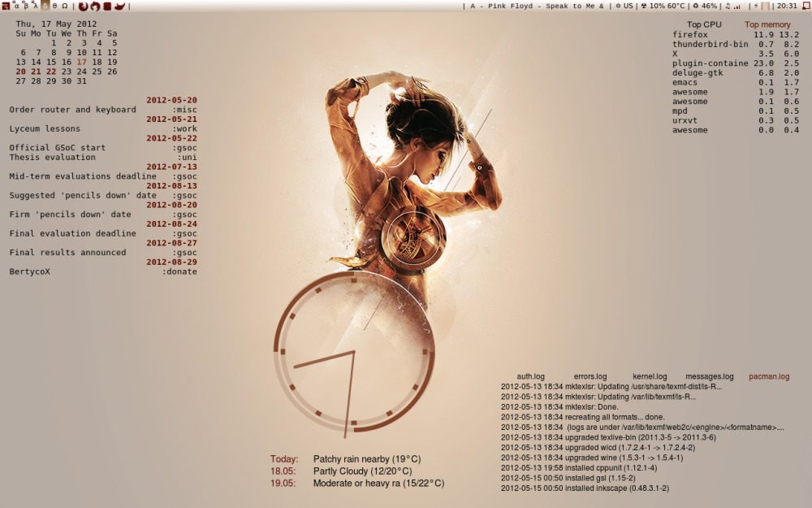Click log line 'installed inkscape'
Screen dimensions: 812x508
[x=585, y=488]
